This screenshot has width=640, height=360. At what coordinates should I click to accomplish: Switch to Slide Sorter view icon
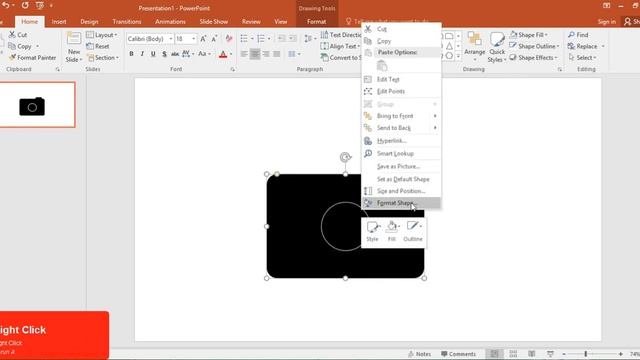(513, 353)
